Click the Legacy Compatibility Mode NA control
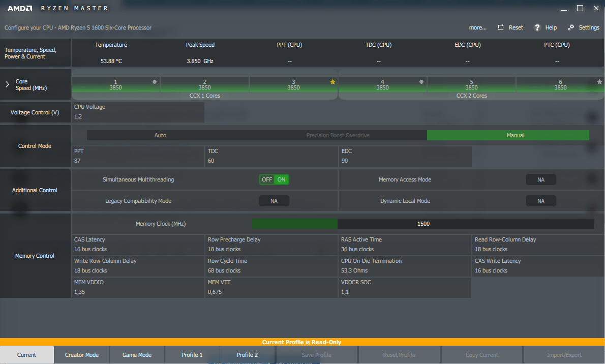605x364 pixels. pyautogui.click(x=274, y=201)
